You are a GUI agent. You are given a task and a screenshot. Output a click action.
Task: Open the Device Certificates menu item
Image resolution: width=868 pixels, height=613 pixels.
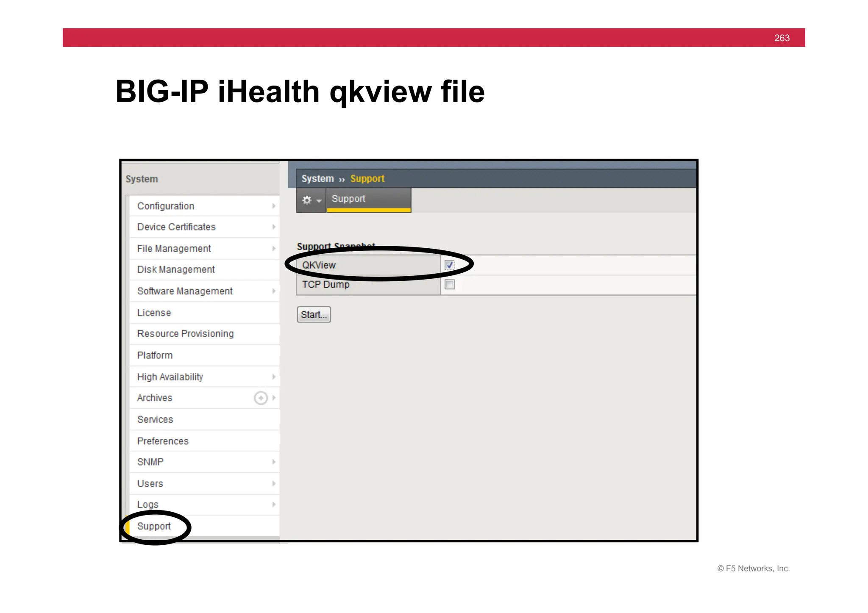[204, 227]
